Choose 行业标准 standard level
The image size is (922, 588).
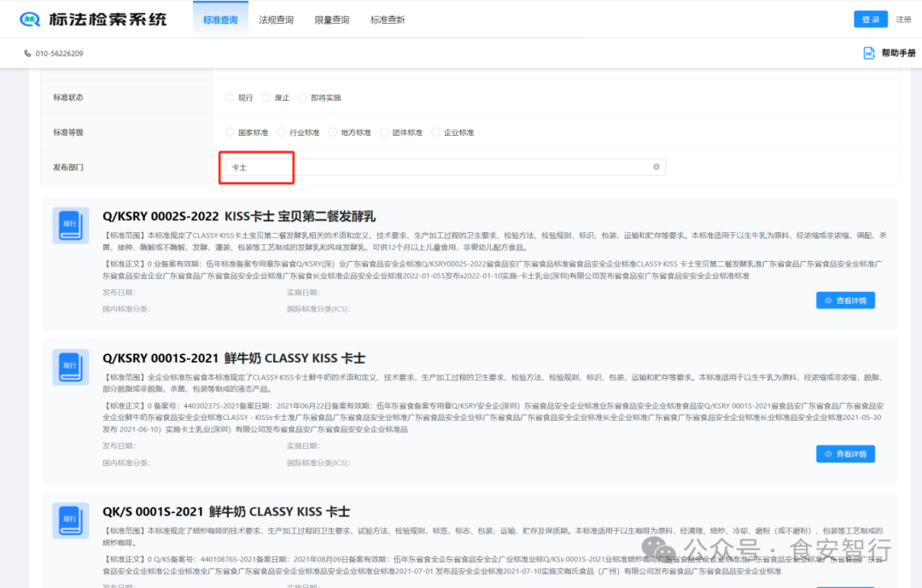[281, 132]
